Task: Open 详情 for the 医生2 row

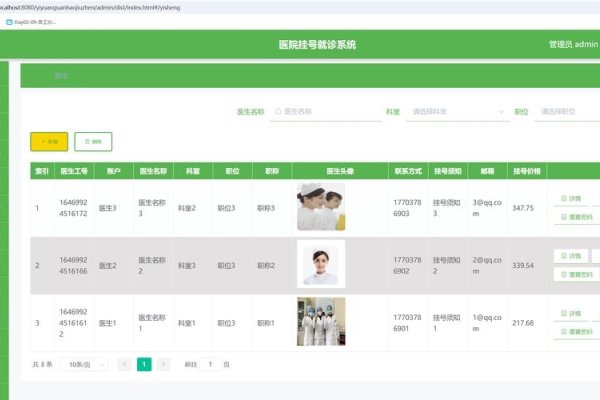Action: pos(571,256)
